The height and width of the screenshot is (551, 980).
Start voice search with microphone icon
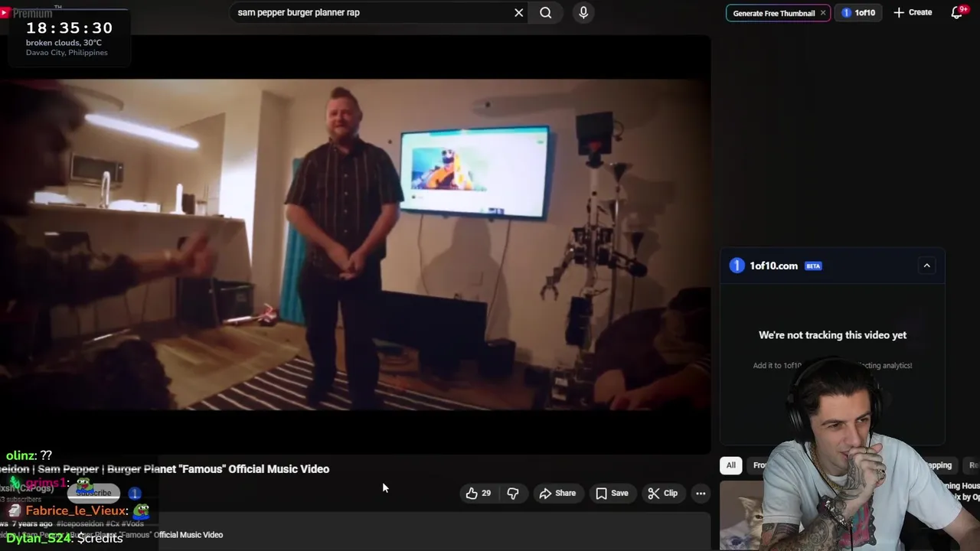[583, 12]
